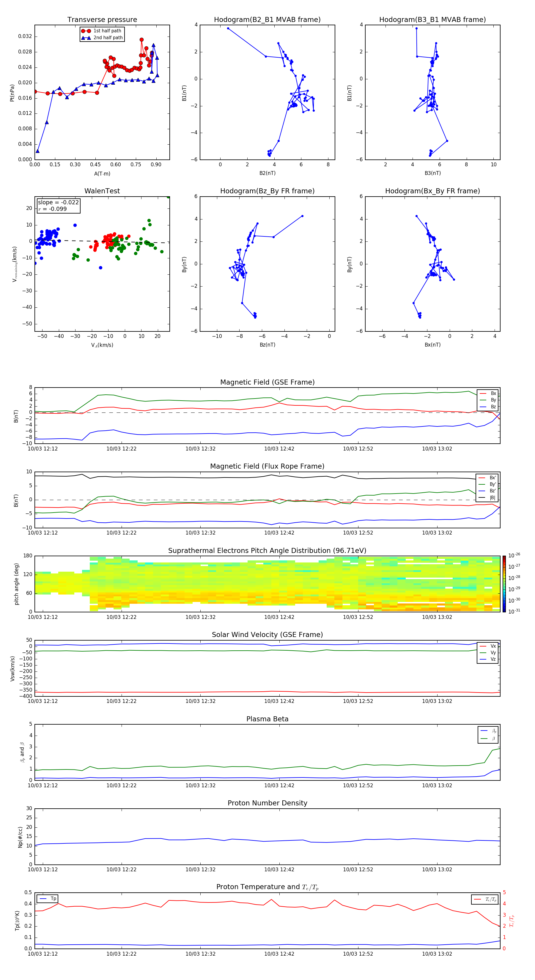
Task: Click the 'Magnetic Field (GSE Frame)' title
Action: coord(267,382)
